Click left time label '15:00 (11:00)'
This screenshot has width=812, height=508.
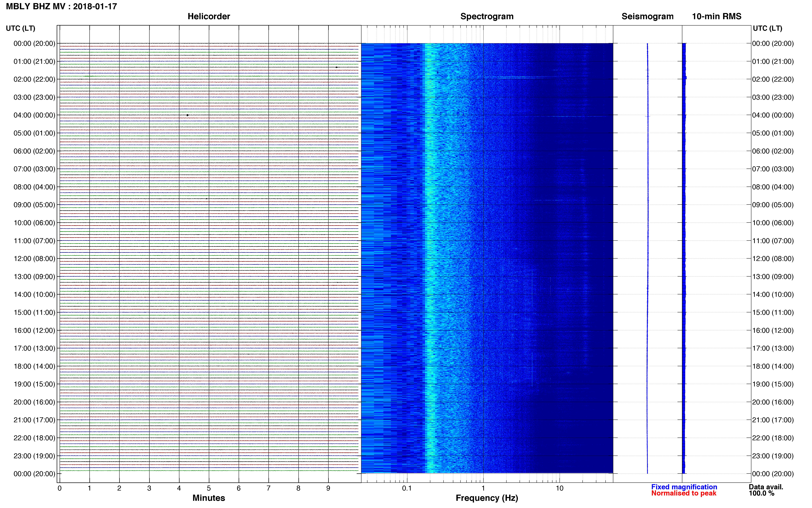34,312
